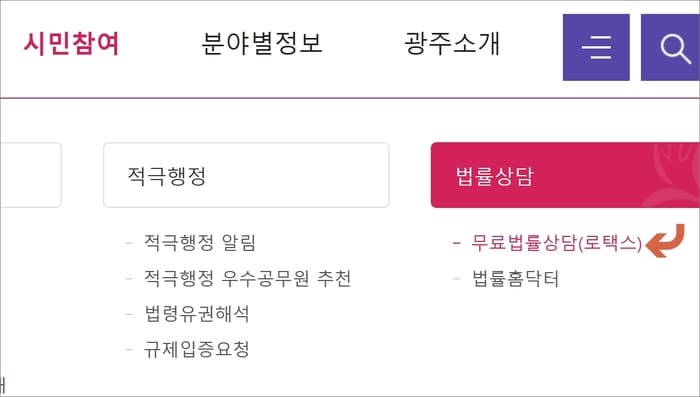This screenshot has width=700, height=397.
Task: Open the magnifier search icon
Action: [671, 47]
